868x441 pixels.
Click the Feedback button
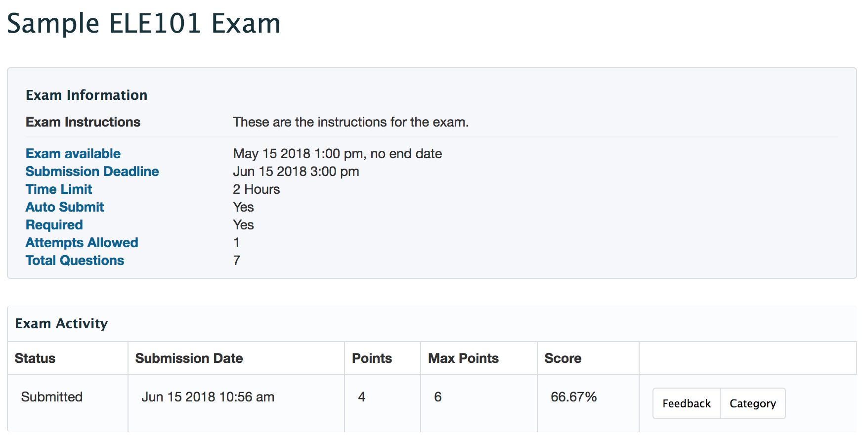pos(686,403)
